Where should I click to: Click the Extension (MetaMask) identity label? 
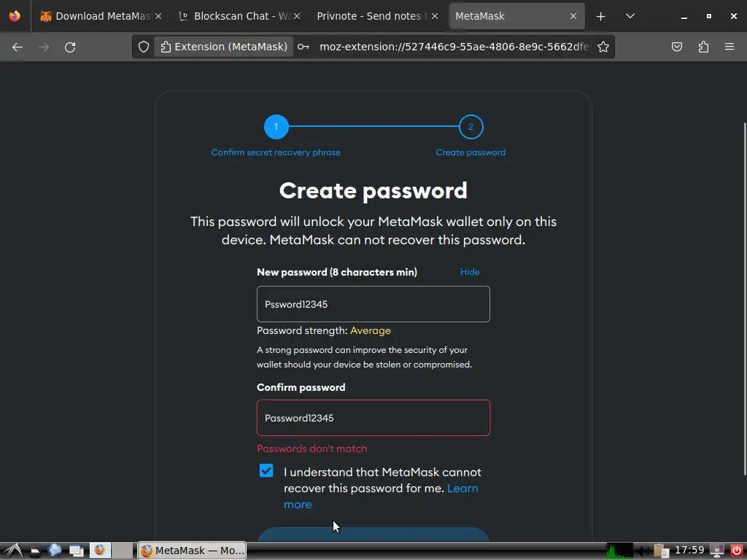[x=224, y=47]
